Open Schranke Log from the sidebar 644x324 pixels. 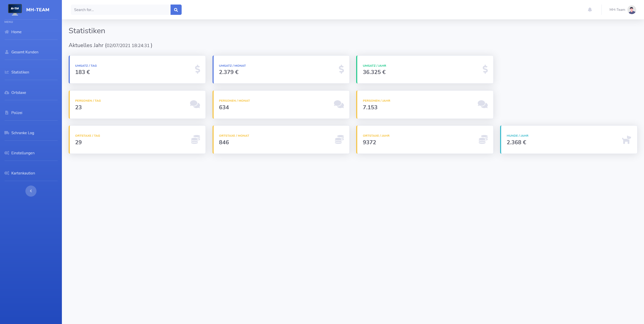pyautogui.click(x=23, y=133)
